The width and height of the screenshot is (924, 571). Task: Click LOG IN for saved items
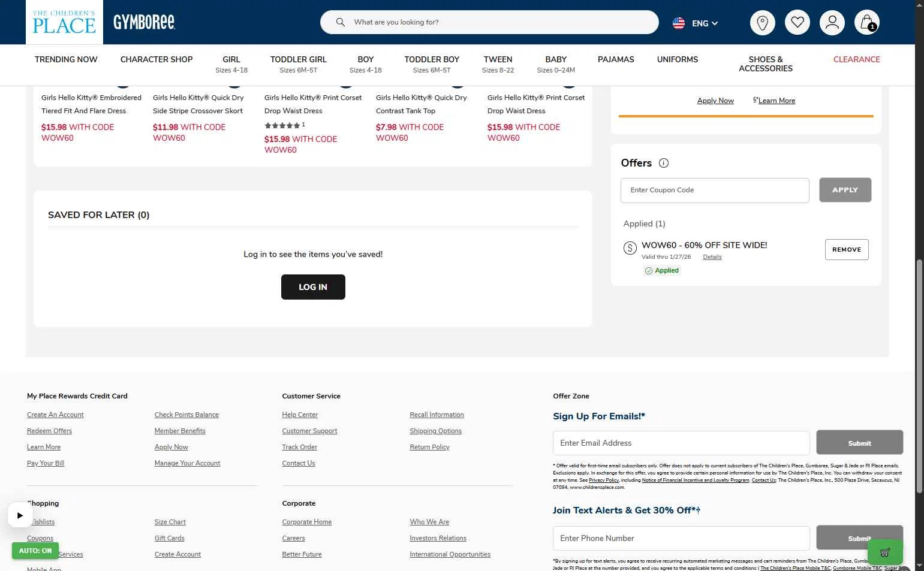pyautogui.click(x=313, y=287)
